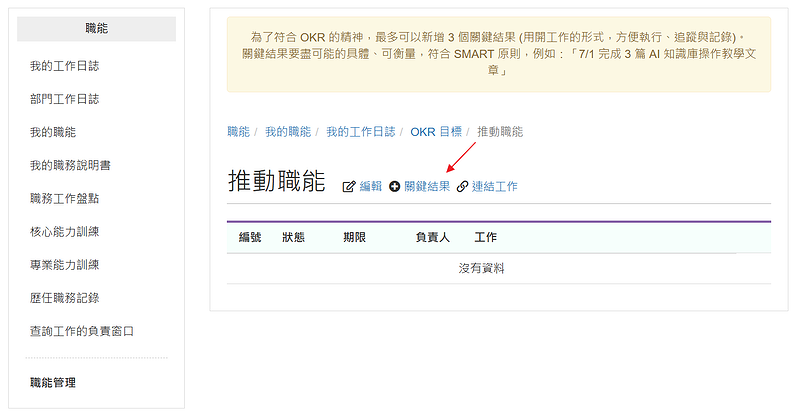Open the 連結工作 link
Screen dimensions: 800x419
[495, 187]
